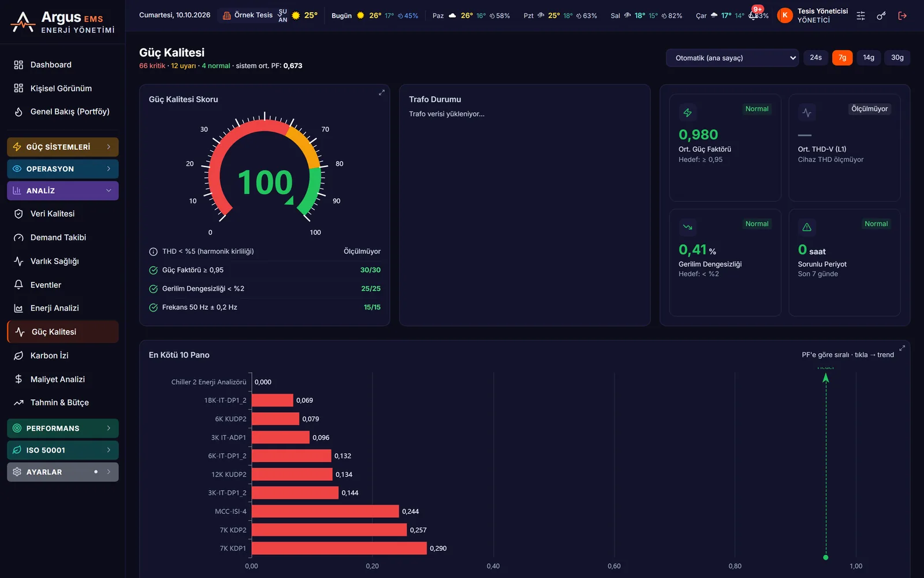Click the Örnek Tesis facility name

pos(254,16)
